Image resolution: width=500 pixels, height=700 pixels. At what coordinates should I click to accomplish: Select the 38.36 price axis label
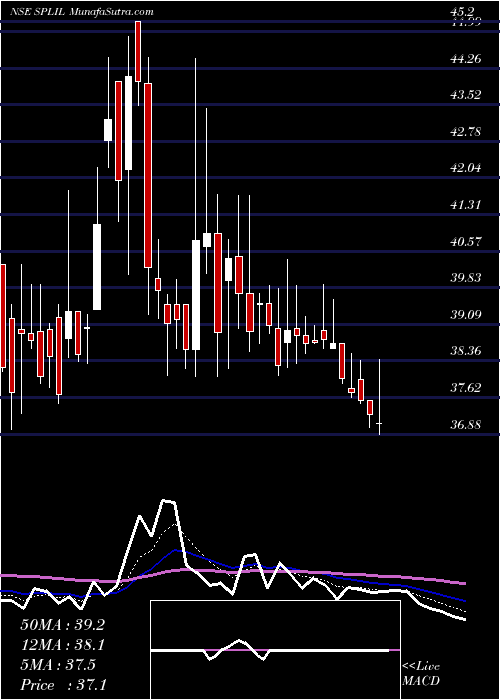(466, 351)
